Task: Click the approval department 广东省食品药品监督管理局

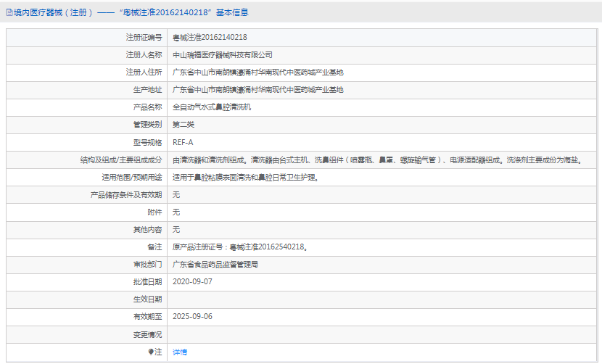Action: click(x=215, y=265)
